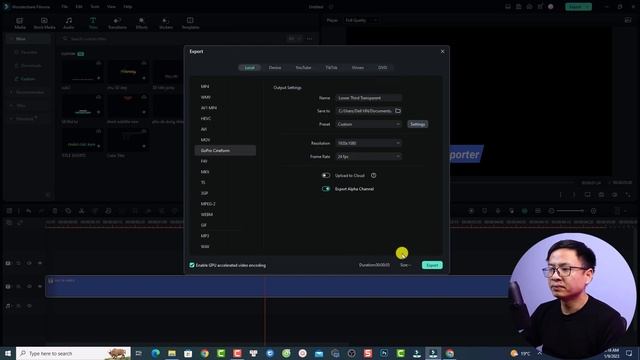Viewport: 640px width, 360px height.
Task: Switch to the YouTube export tab
Action: pos(303,68)
